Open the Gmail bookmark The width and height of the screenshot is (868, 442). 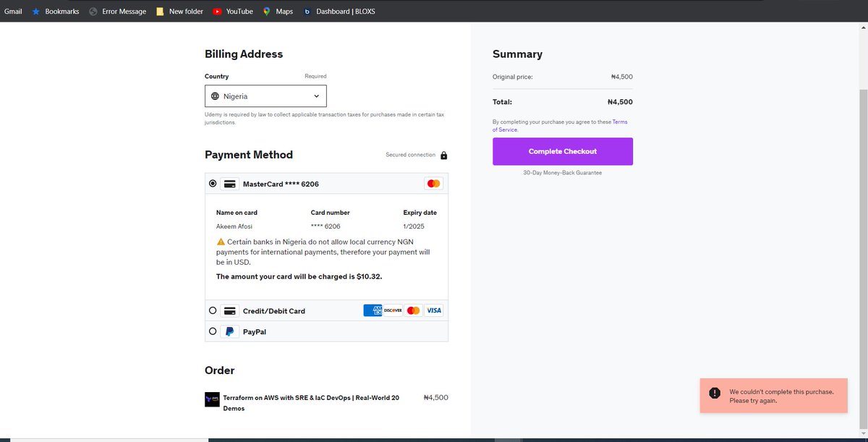[13, 12]
